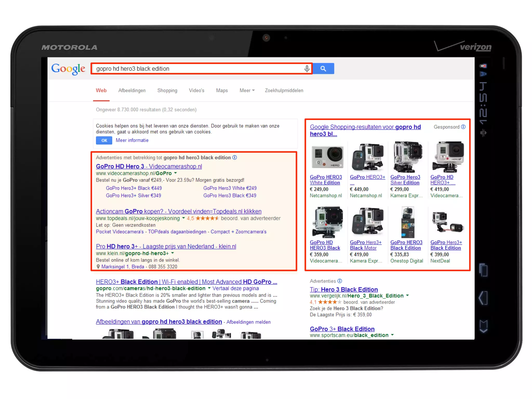The height and width of the screenshot is (399, 532).
Task: Tap the tablet recent apps icon
Action: (483, 270)
